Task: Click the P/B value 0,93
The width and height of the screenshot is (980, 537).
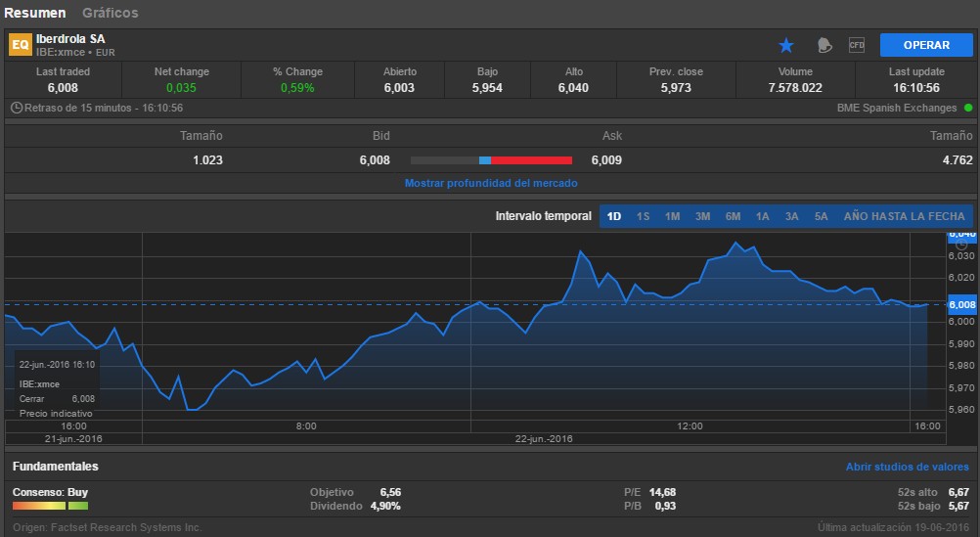Action: click(x=665, y=506)
